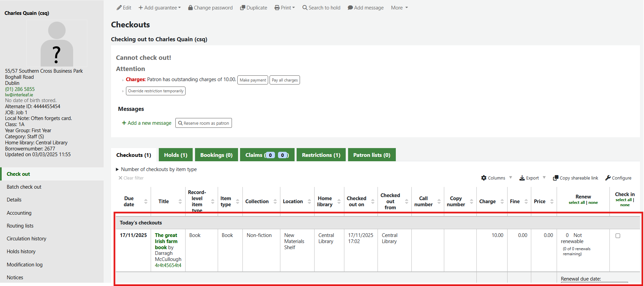The width and height of the screenshot is (644, 286).
Task: Click the Copy shareable link icon
Action: 555,178
